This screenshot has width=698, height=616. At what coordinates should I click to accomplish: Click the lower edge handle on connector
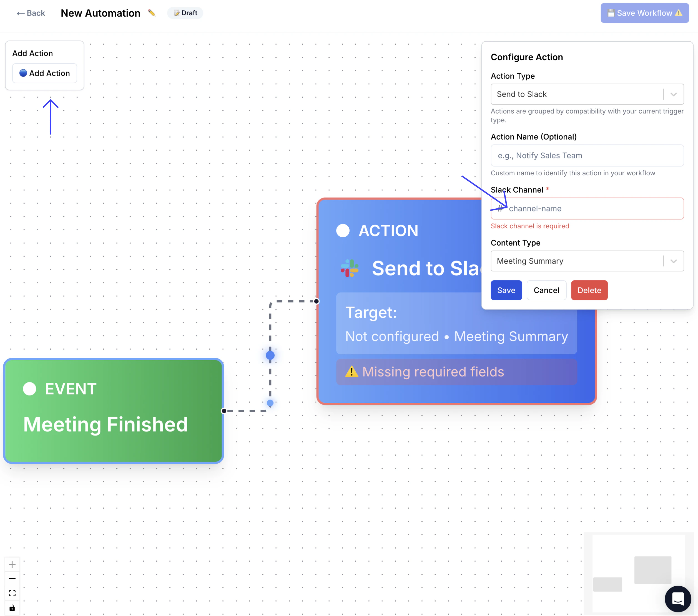pos(270,403)
